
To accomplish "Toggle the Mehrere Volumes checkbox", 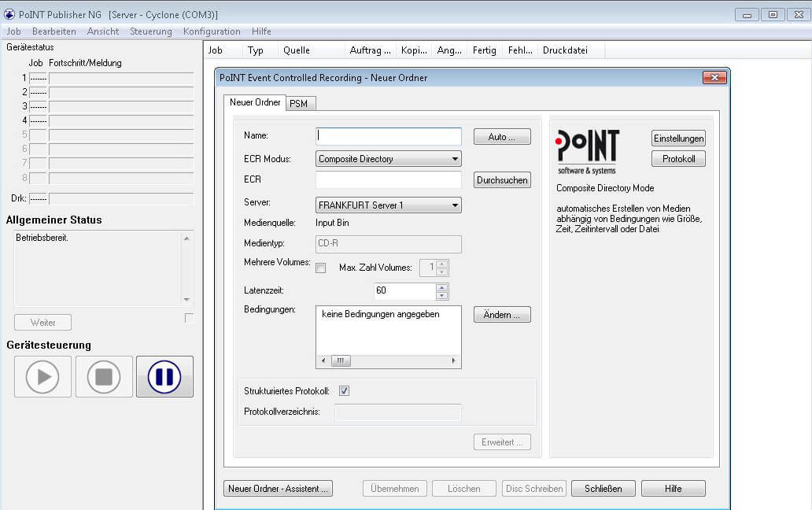I will pyautogui.click(x=320, y=268).
